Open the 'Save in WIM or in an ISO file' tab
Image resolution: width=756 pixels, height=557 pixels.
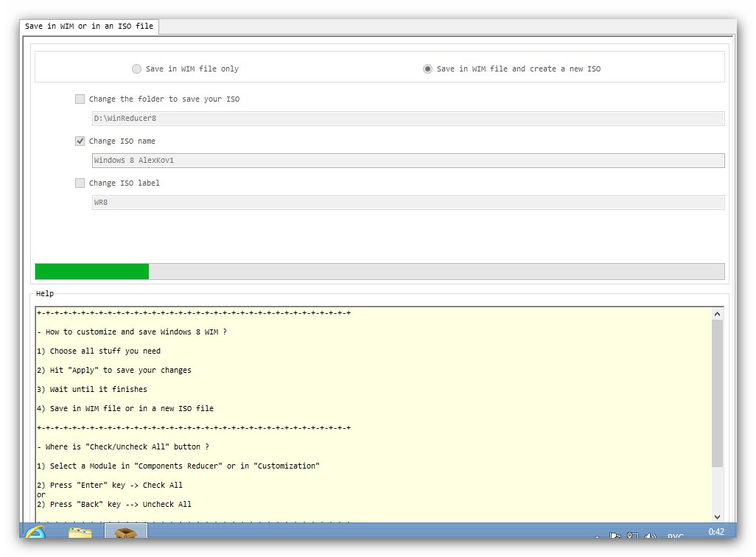89,27
